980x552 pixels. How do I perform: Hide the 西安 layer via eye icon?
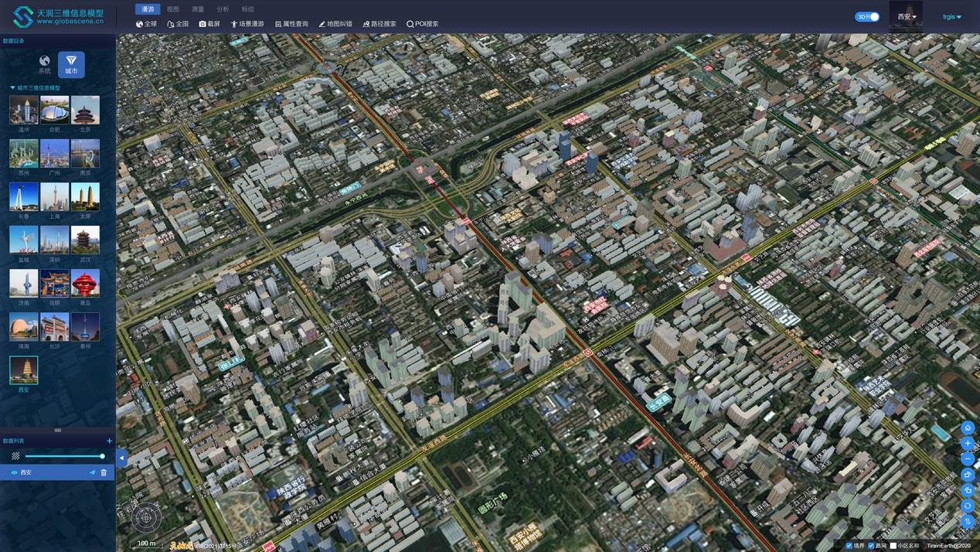14,472
